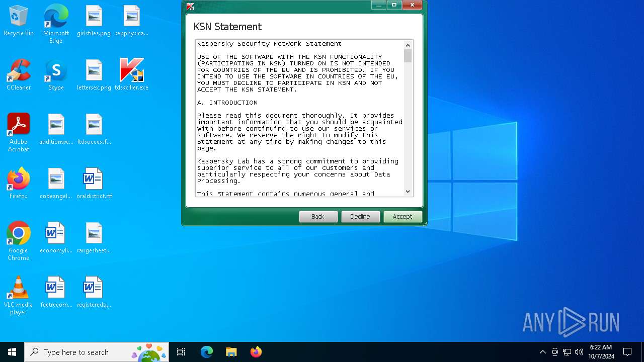Open the Skype desktop shortcut
644x362 pixels.
pyautogui.click(x=56, y=75)
